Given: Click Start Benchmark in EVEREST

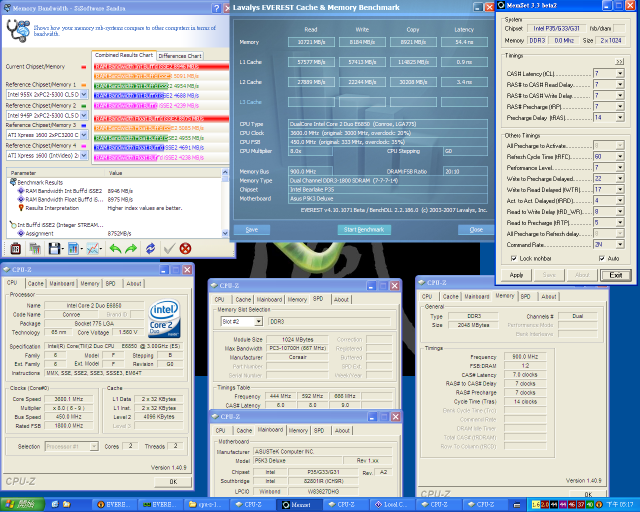Looking at the screenshot, I should coord(364,229).
